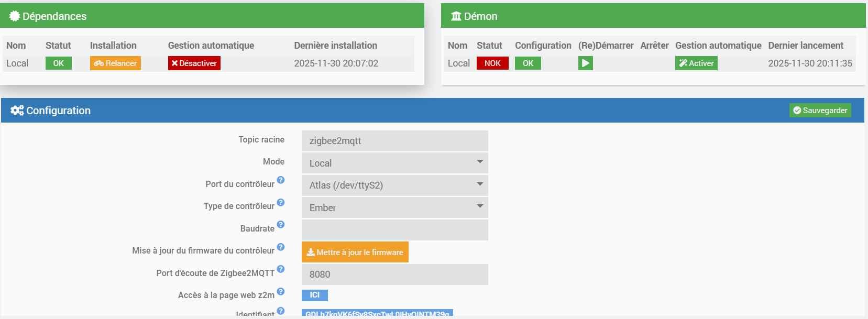Open the Port du contrôleur dropdown
The height and width of the screenshot is (319, 868).
(x=395, y=185)
